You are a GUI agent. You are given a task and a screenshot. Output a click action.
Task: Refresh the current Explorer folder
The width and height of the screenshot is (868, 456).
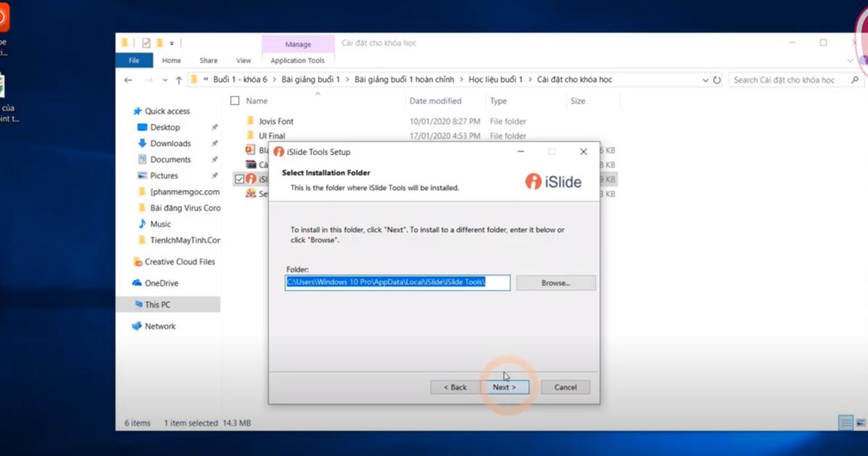click(x=717, y=80)
